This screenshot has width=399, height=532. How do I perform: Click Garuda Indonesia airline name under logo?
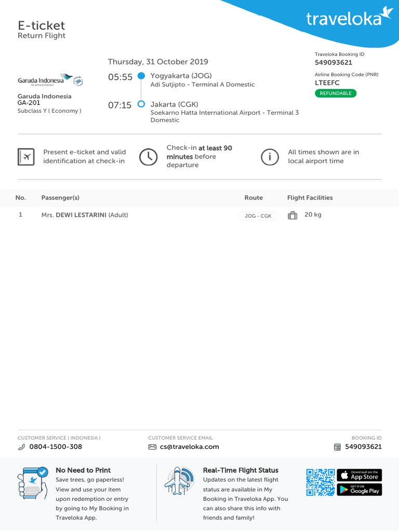tap(45, 96)
